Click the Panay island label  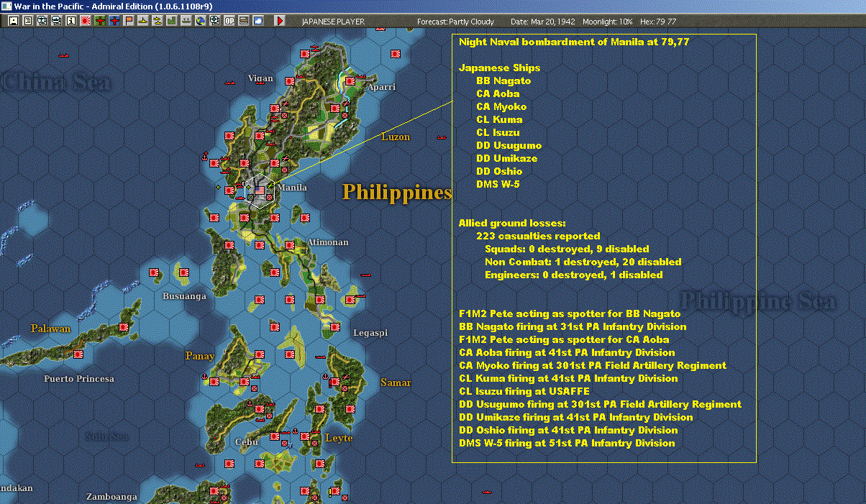tap(199, 356)
